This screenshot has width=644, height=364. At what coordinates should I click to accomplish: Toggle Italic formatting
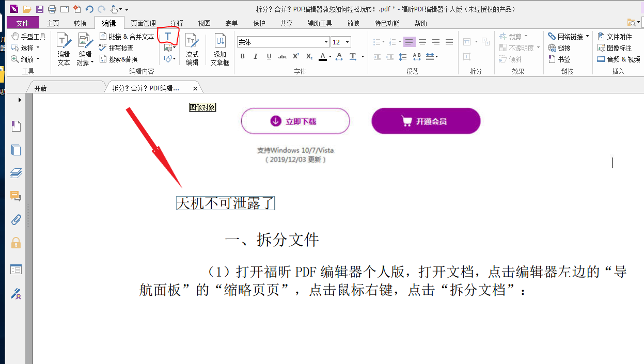point(256,56)
